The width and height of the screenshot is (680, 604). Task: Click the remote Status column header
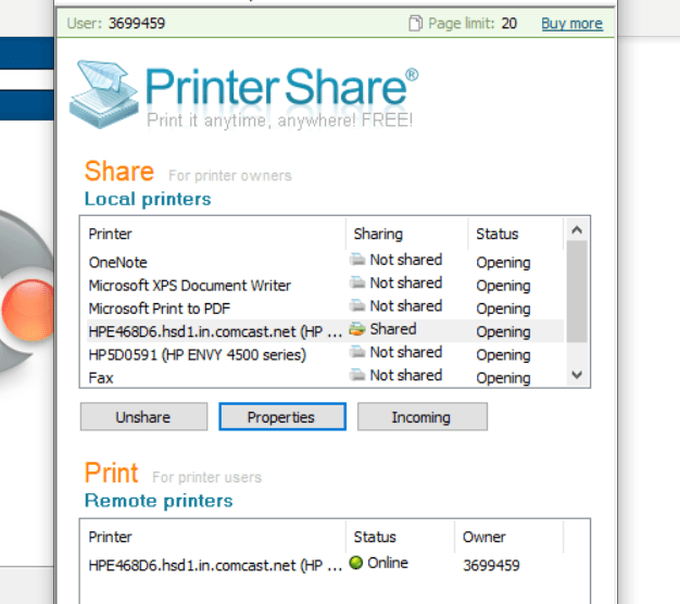tap(400, 537)
